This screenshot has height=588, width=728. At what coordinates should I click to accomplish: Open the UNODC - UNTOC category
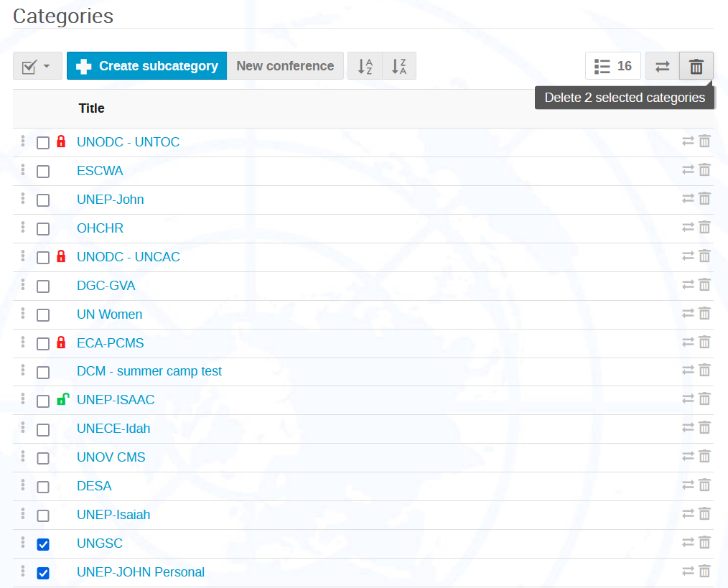pos(128,142)
